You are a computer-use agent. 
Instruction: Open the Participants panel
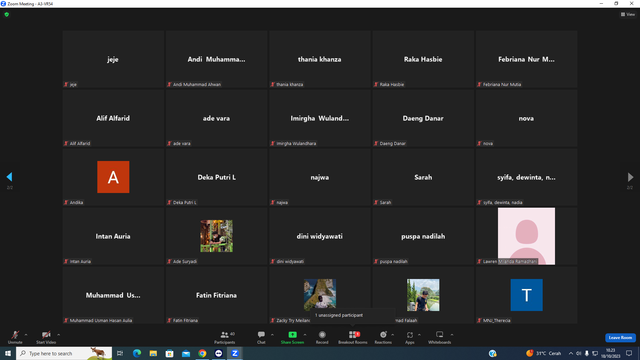pyautogui.click(x=225, y=337)
